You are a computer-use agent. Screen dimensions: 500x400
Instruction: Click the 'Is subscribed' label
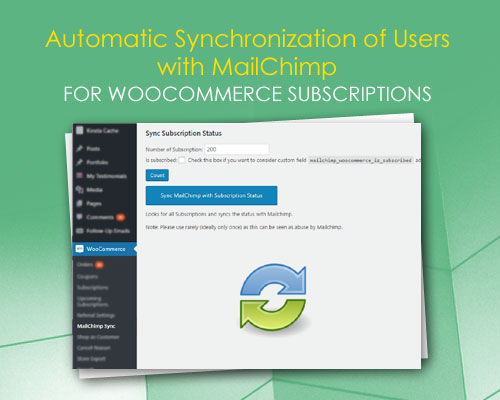[x=161, y=160]
